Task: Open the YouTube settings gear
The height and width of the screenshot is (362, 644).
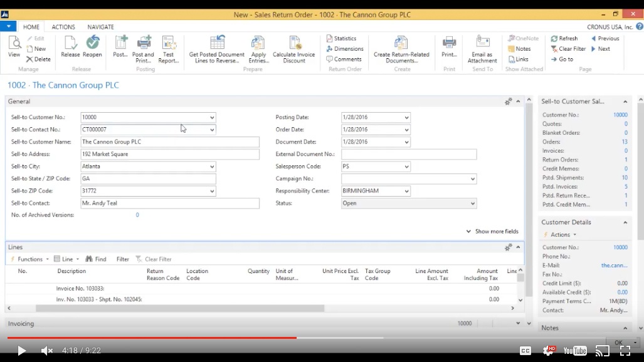Action: point(549,350)
